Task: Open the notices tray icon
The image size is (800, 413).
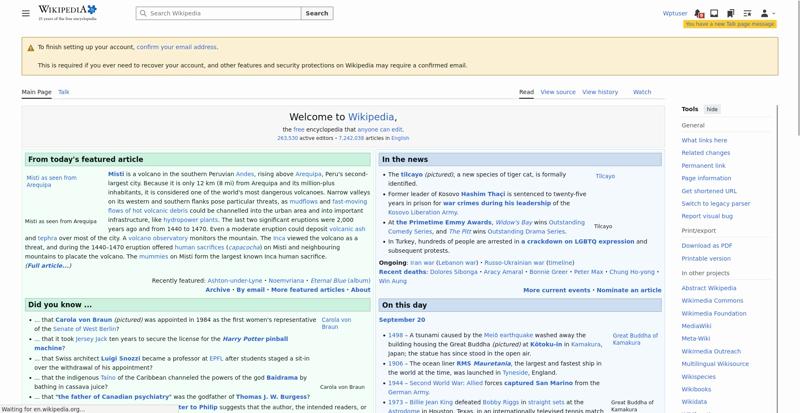Action: point(714,13)
